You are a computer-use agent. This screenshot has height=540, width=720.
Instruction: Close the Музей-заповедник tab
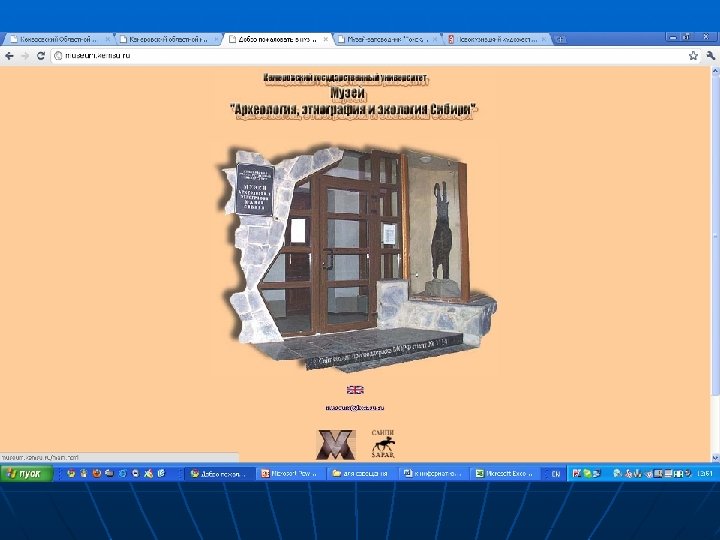click(x=434, y=39)
